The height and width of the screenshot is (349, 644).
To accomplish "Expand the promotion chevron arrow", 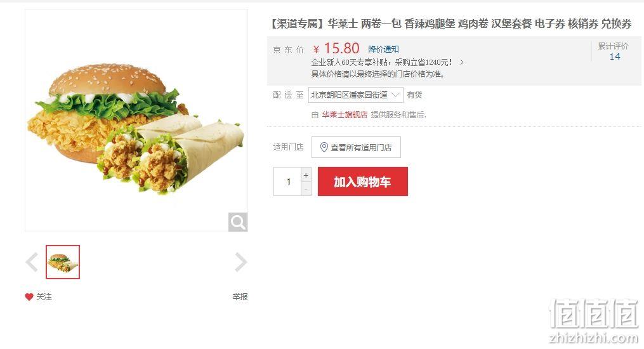I will tap(462, 62).
